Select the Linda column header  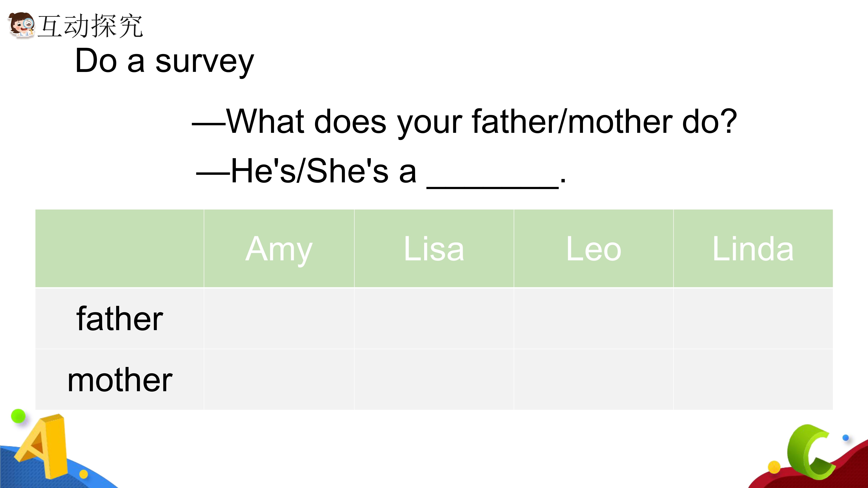click(753, 249)
